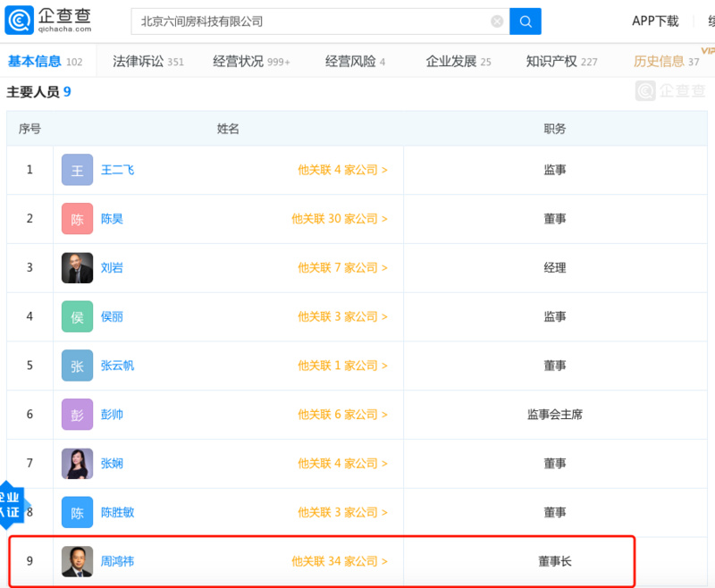This screenshot has height=588, width=715.
Task: Click 王二飞's purple avatar icon
Action: (x=77, y=170)
